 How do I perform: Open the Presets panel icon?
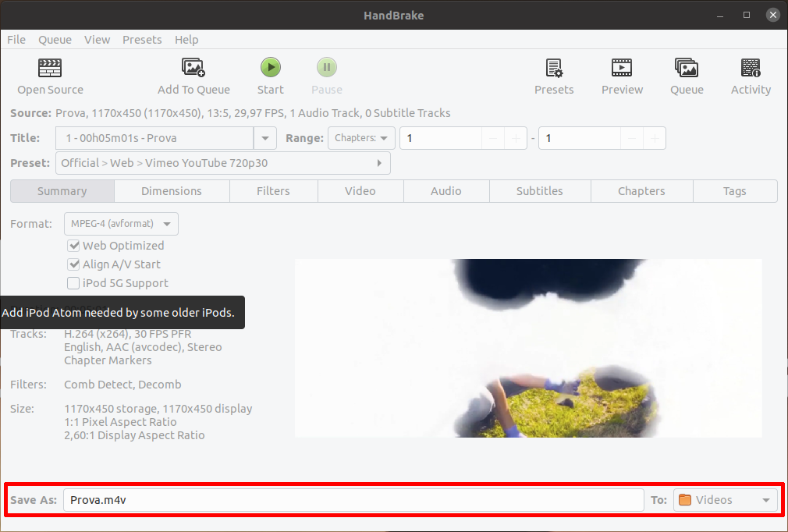coord(554,68)
